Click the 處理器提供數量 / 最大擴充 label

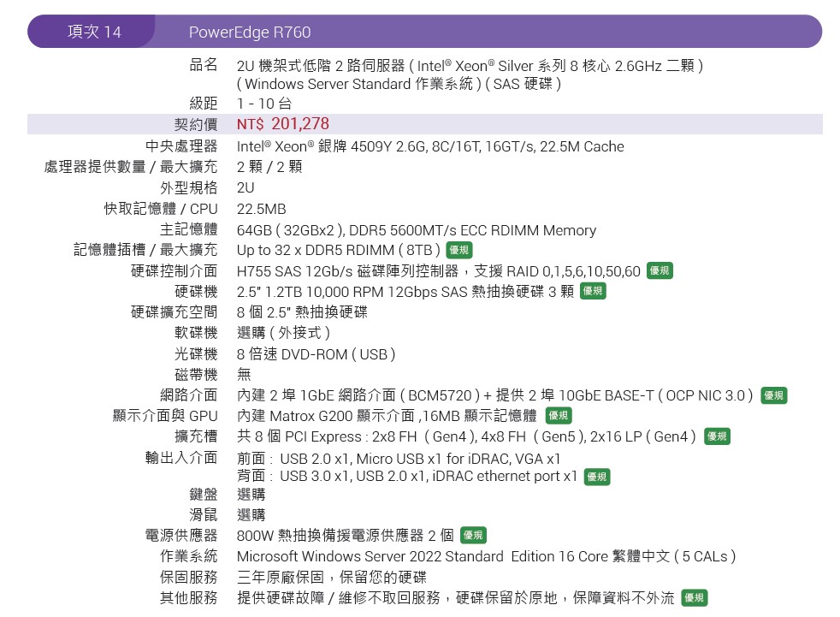pyautogui.click(x=131, y=167)
